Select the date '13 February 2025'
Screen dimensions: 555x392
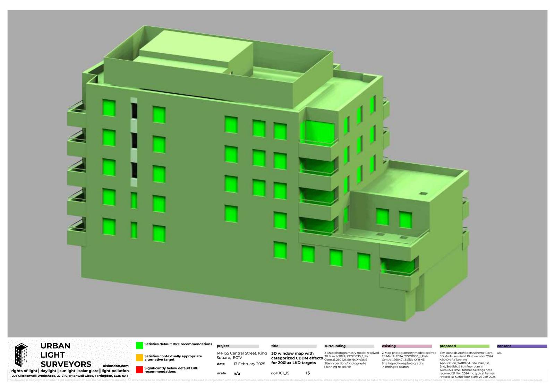[249, 364]
